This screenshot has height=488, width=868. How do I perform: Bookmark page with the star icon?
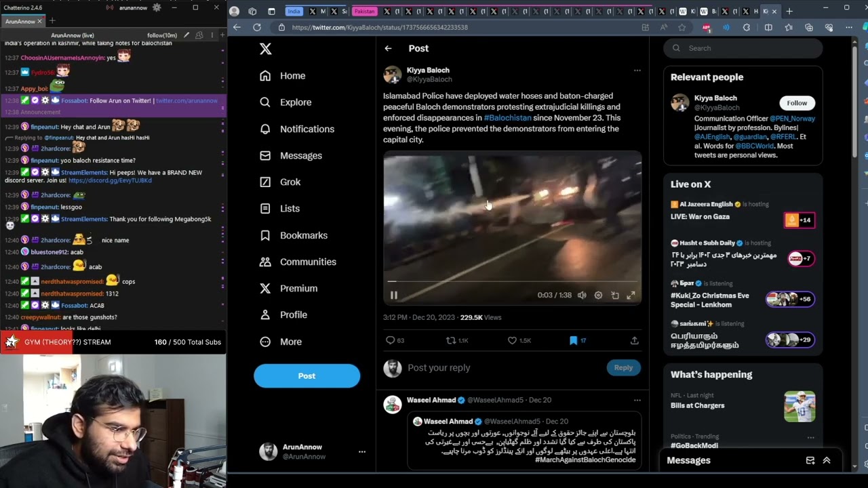point(682,27)
